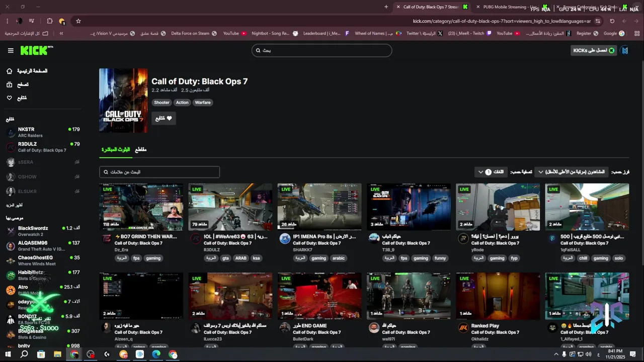Click the Shooter category tag
644x362 pixels.
(162, 103)
